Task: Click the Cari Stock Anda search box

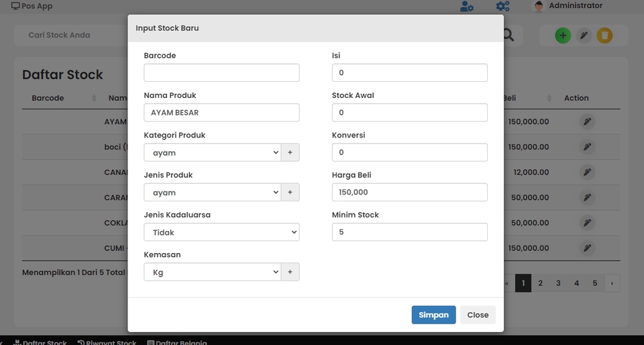Action: [x=70, y=36]
